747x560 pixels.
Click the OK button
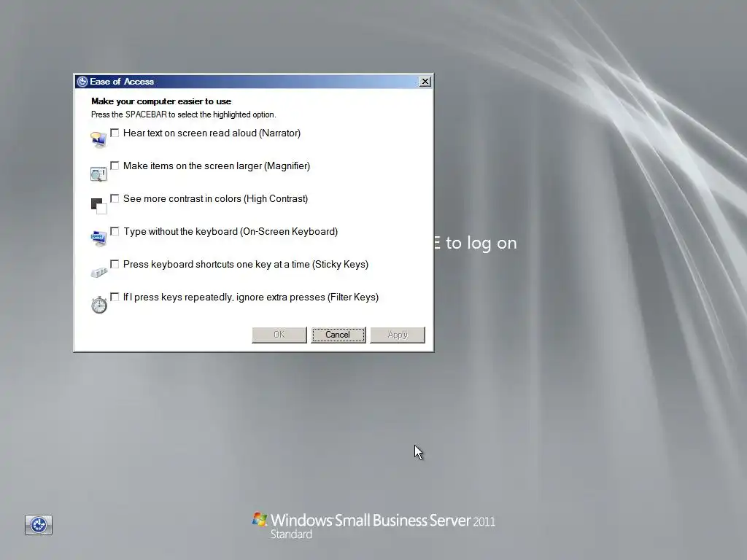[279, 335]
